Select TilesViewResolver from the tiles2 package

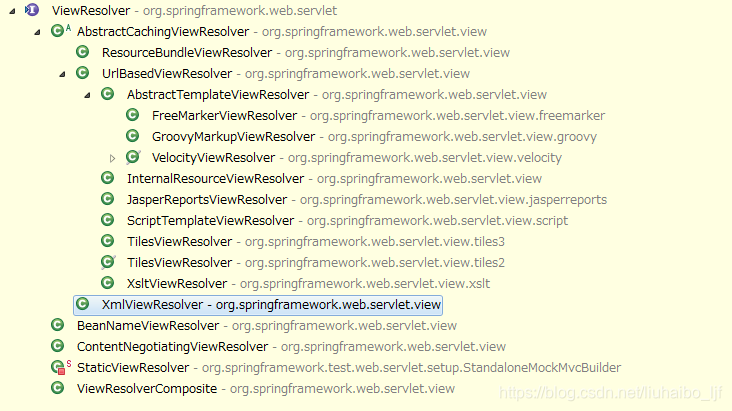[x=316, y=263]
